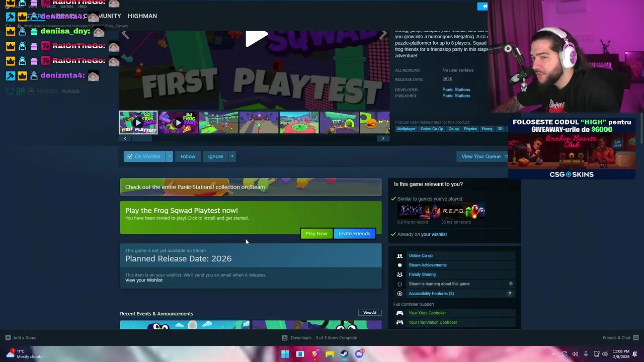
Task: Open View Your Queue
Action: pos(483,156)
